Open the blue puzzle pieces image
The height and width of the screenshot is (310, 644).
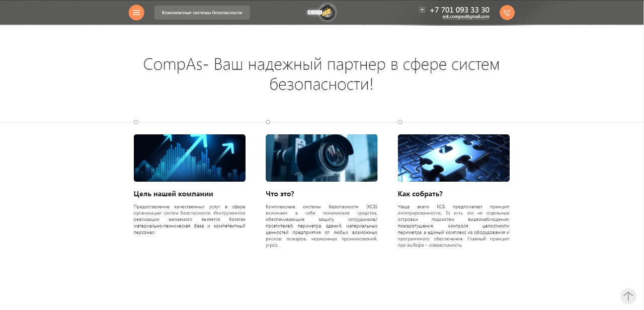pyautogui.click(x=454, y=158)
